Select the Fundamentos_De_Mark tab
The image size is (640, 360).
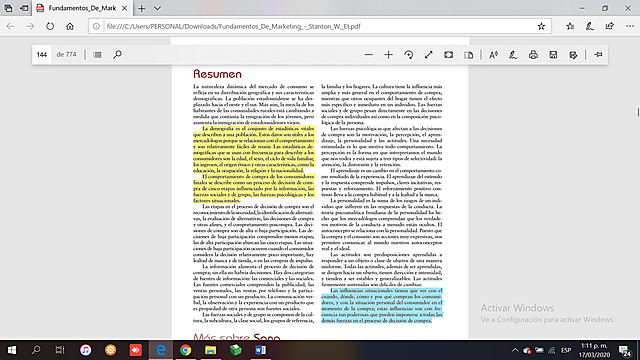tap(82, 8)
